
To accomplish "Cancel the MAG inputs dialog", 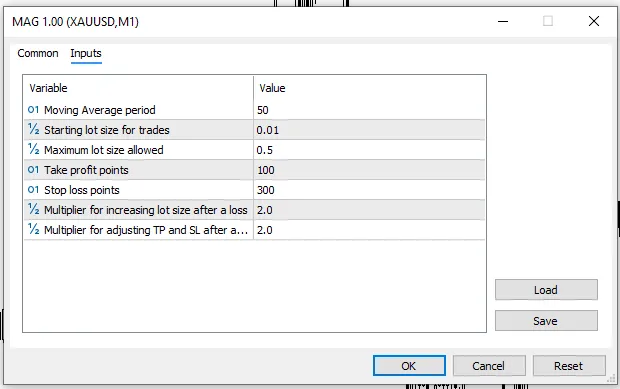I will [489, 366].
